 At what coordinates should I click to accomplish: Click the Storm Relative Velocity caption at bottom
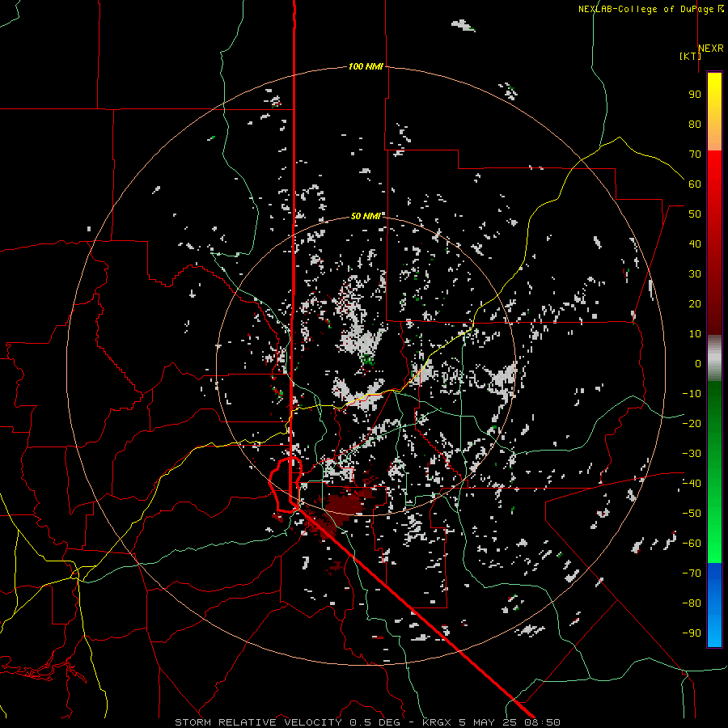click(367, 722)
